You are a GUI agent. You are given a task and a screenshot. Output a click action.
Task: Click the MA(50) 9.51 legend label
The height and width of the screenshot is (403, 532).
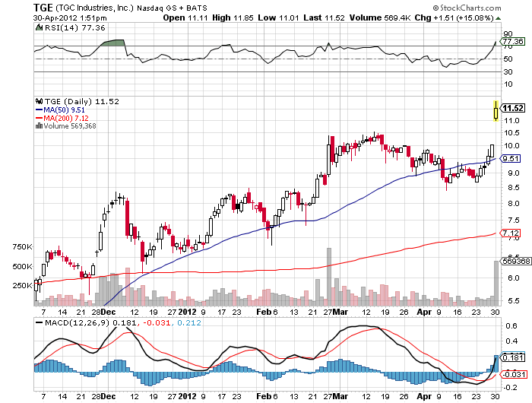point(64,110)
